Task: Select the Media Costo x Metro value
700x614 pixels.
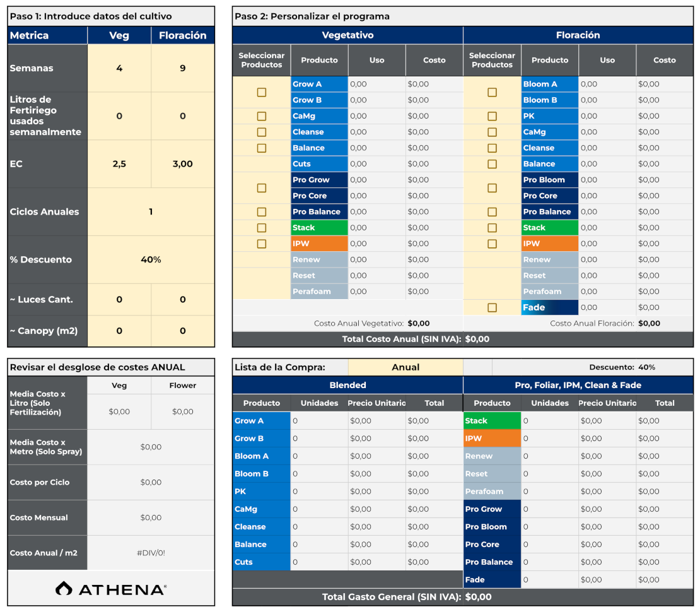Action: pyautogui.click(x=151, y=447)
